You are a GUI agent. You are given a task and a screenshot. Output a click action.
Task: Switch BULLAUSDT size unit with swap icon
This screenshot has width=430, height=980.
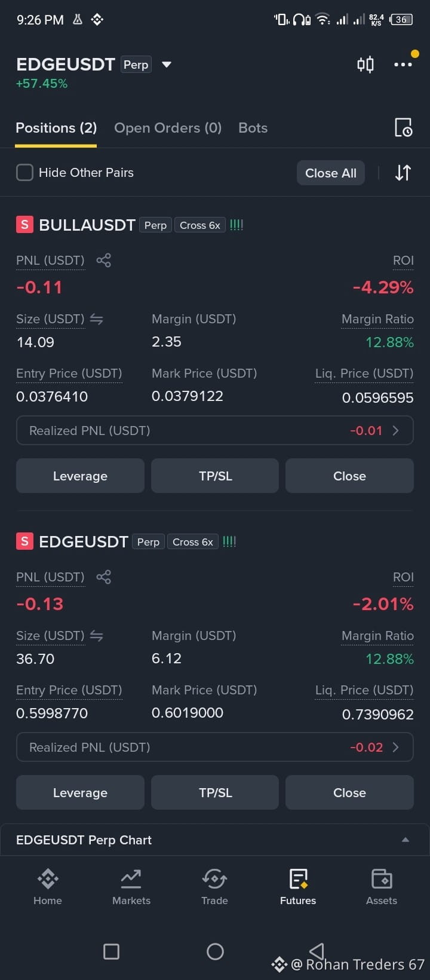tap(96, 319)
